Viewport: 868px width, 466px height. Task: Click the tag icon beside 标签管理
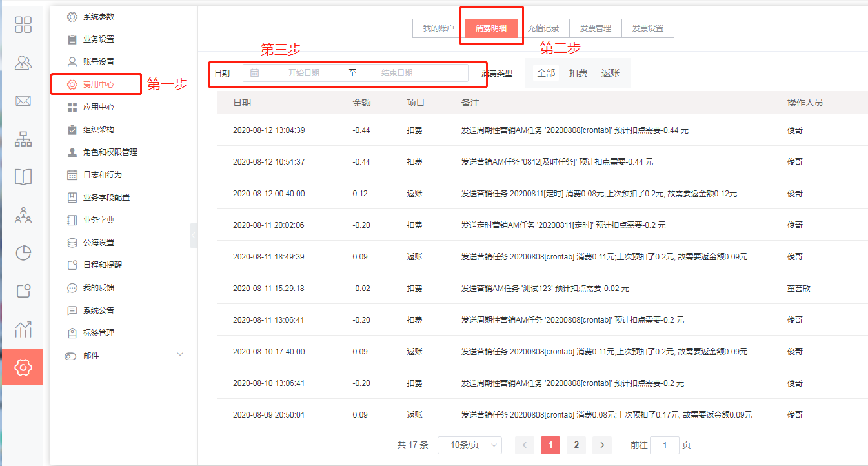72,333
